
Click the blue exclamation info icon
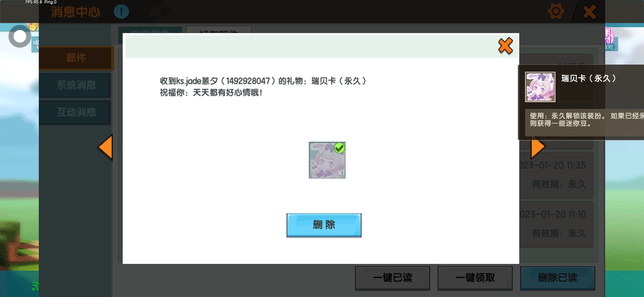(121, 12)
